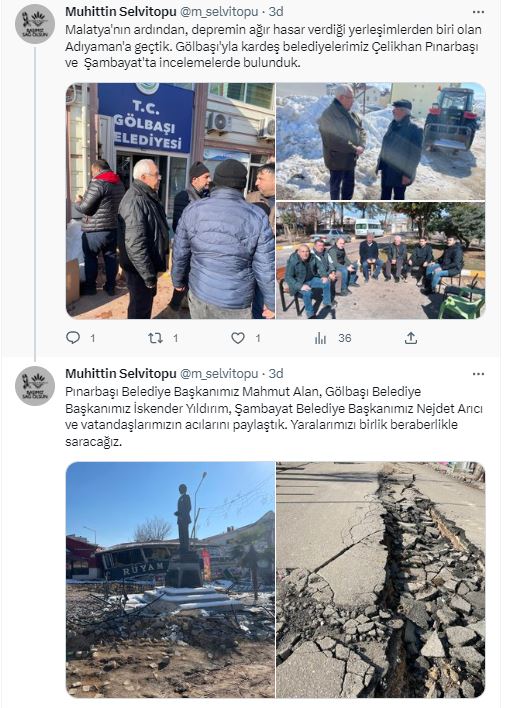Open the second tweet's 3d timestamp

[x=276, y=374]
